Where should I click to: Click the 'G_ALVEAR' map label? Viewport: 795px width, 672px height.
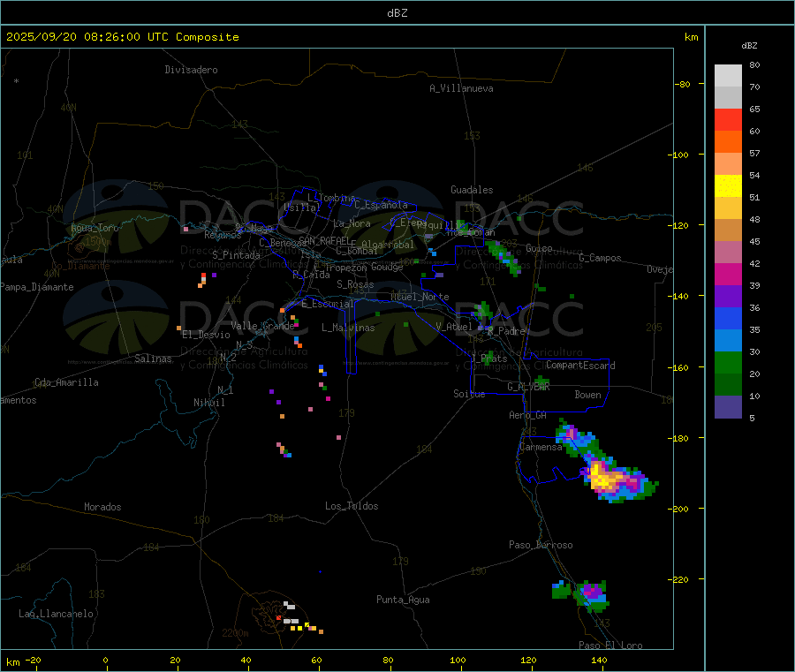pyautogui.click(x=528, y=387)
